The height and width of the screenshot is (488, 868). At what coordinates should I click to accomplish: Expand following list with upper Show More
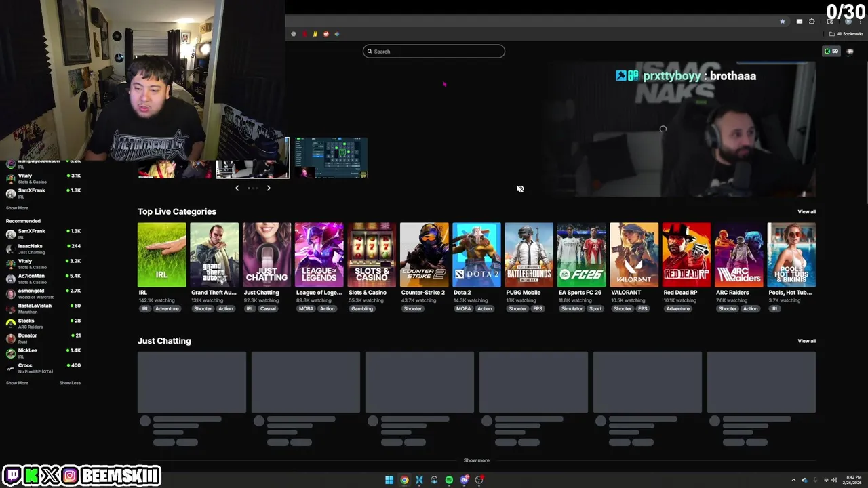17,208
